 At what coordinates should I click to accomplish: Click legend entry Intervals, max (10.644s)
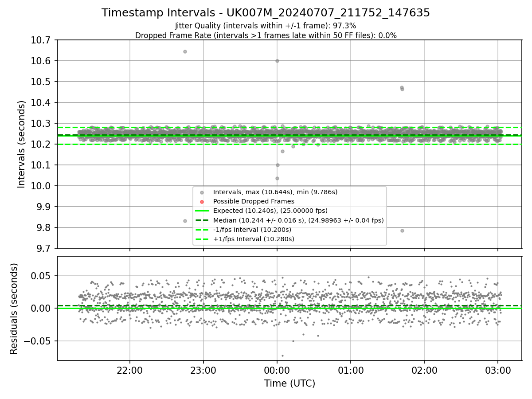coord(275,192)
